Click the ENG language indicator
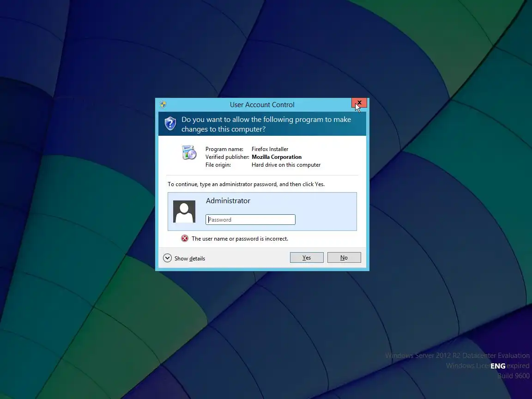 tap(498, 366)
